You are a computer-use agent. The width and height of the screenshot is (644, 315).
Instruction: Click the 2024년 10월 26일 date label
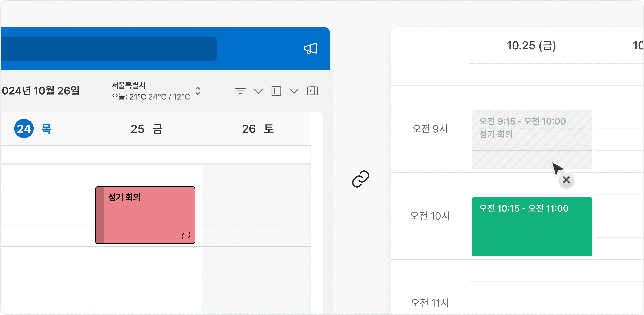(39, 91)
